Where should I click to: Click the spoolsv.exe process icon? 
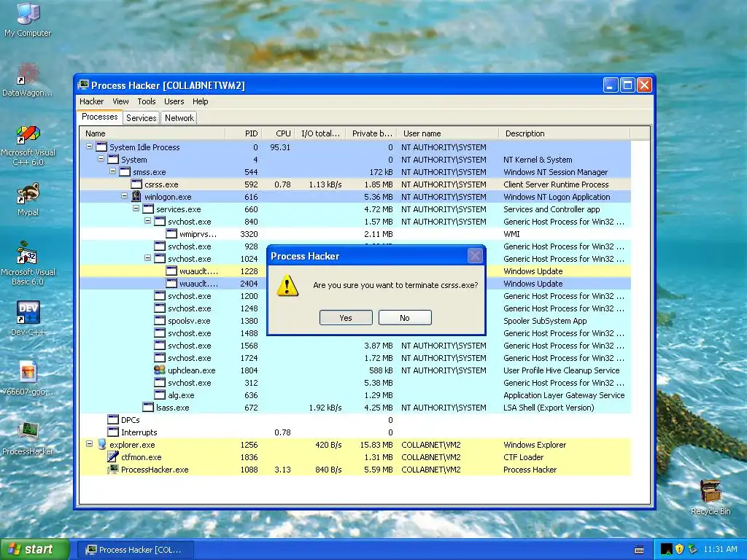click(x=160, y=321)
